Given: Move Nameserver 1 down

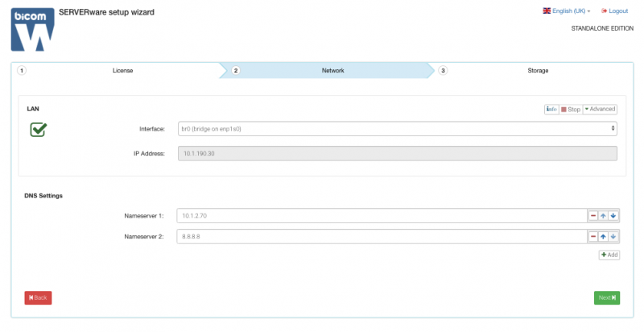Looking at the screenshot, I should 613,216.
